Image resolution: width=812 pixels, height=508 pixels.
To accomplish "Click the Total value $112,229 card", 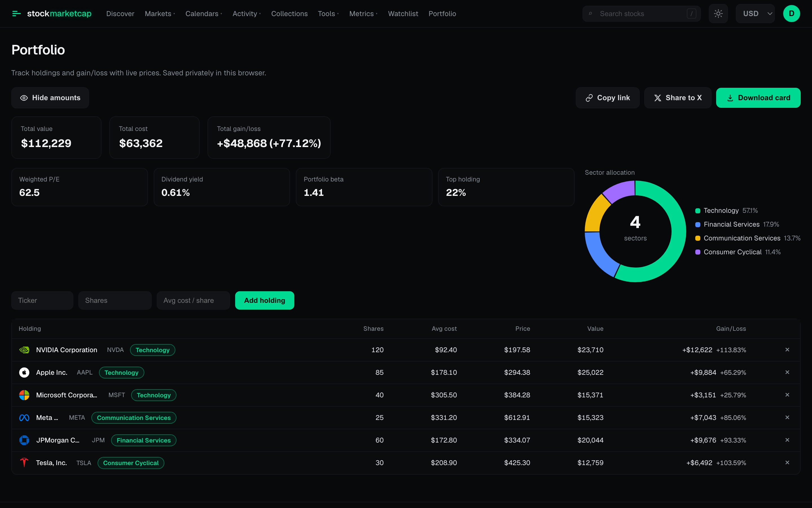I will pyautogui.click(x=56, y=137).
